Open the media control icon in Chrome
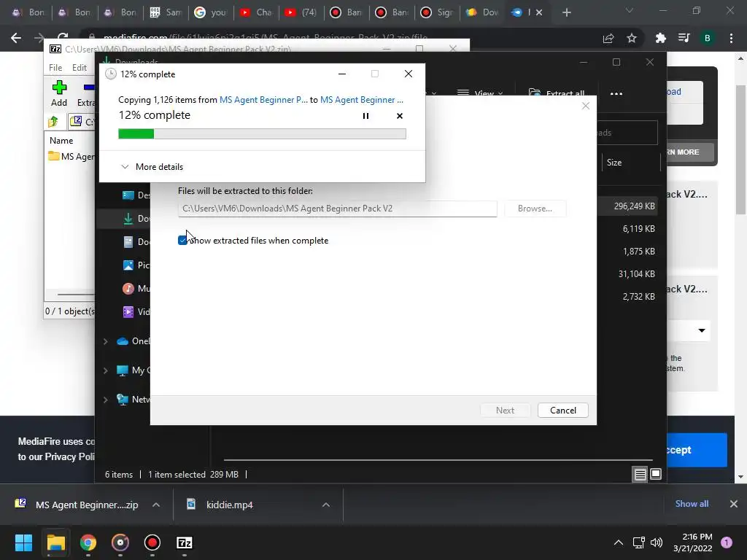Screen dimensions: 747x560 click(684, 38)
